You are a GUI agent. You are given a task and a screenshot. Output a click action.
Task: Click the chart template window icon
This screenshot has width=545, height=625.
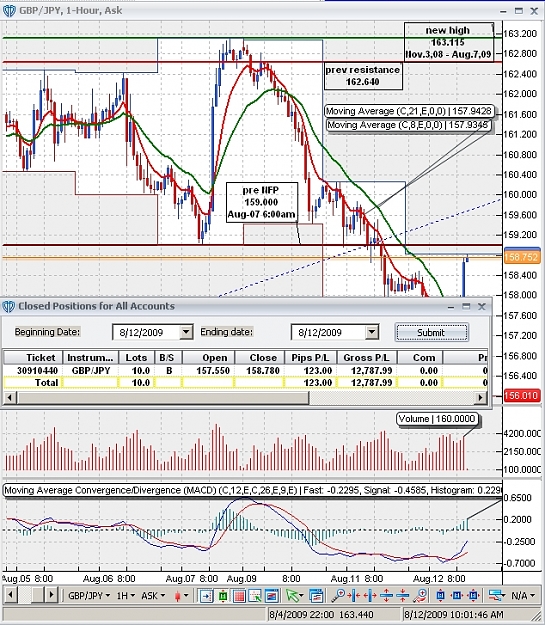click(x=272, y=596)
